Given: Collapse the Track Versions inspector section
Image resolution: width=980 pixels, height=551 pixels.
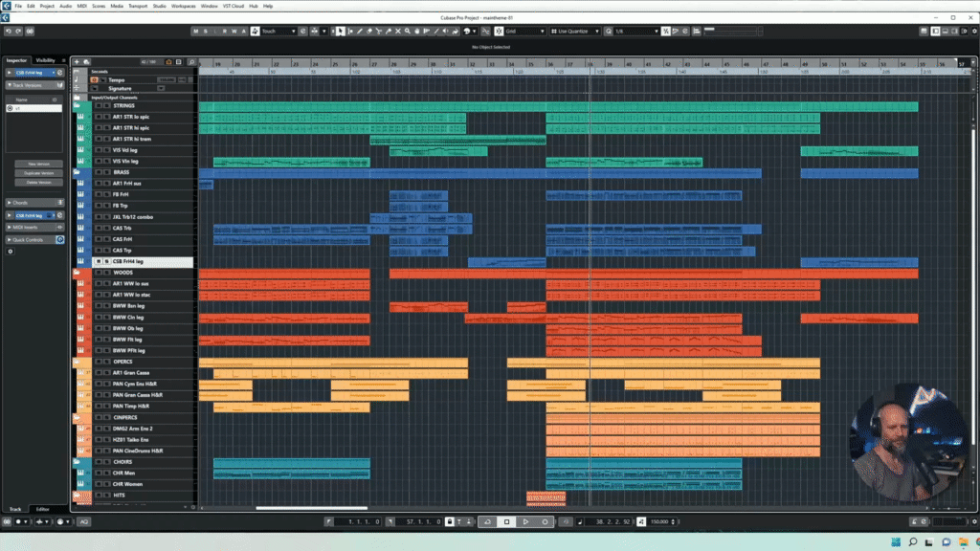Looking at the screenshot, I should coord(9,85).
